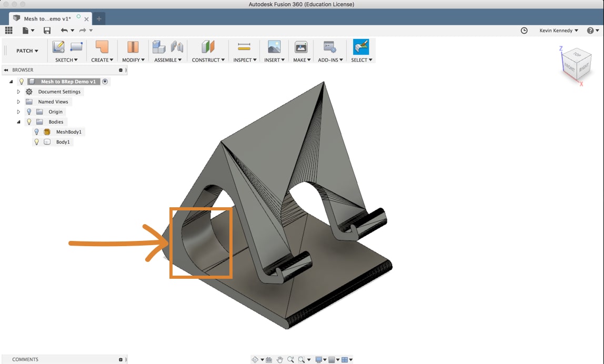
Task: Open the ASSEMBLE menu
Action: (167, 60)
